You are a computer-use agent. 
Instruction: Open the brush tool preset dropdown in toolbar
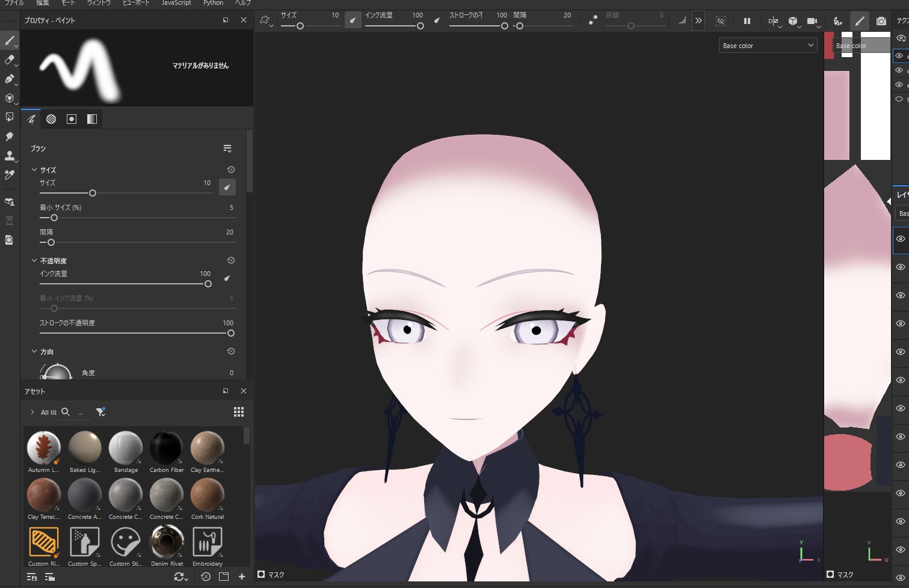266,21
